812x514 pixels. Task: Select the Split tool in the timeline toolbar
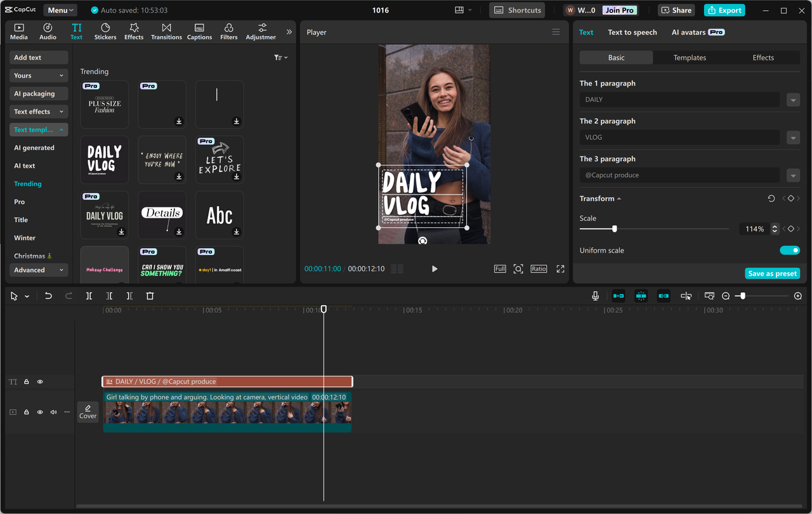point(89,295)
